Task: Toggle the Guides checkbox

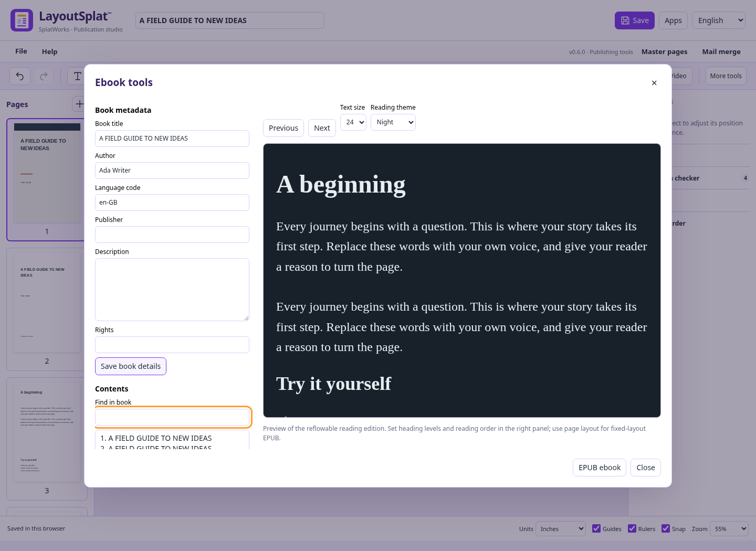Action: (596, 528)
